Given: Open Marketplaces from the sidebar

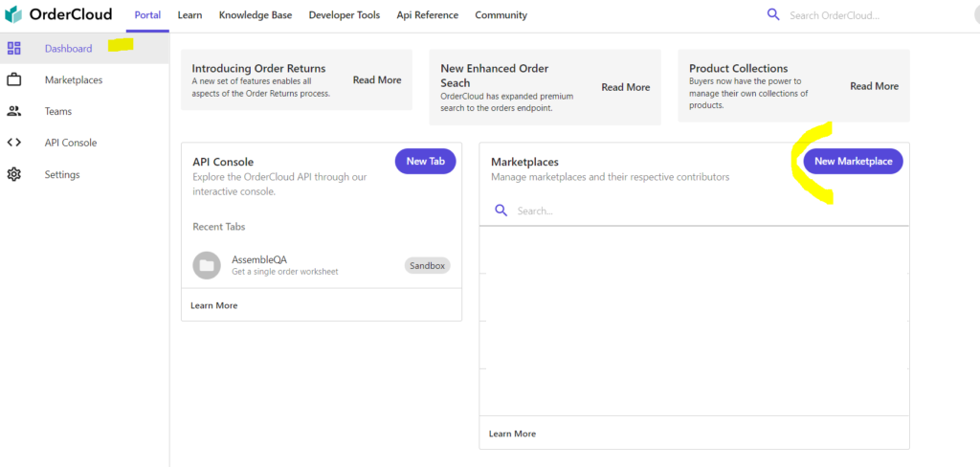Looking at the screenshot, I should pos(84,80).
